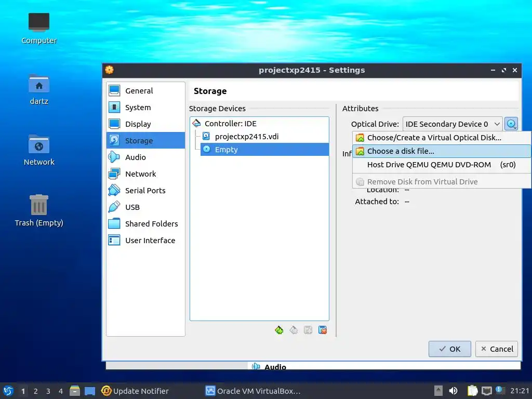532x399 pixels.
Task: Click the add storage controller icon
Action: click(x=279, y=330)
